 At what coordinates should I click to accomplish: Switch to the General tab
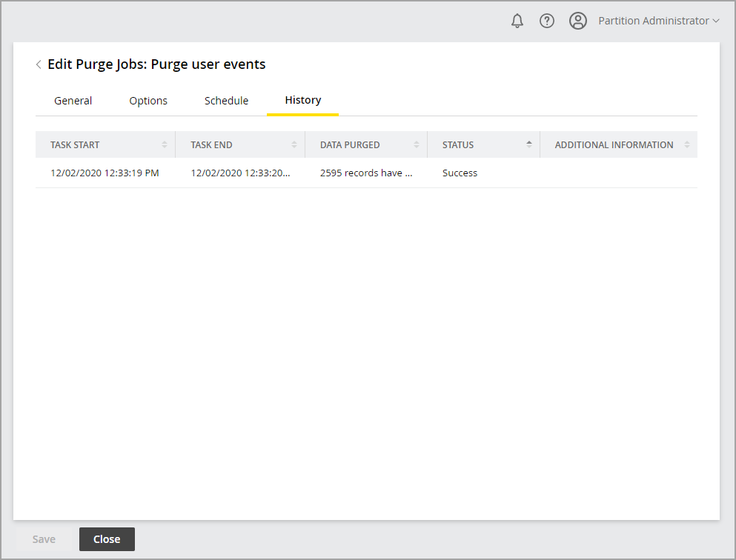(x=73, y=101)
